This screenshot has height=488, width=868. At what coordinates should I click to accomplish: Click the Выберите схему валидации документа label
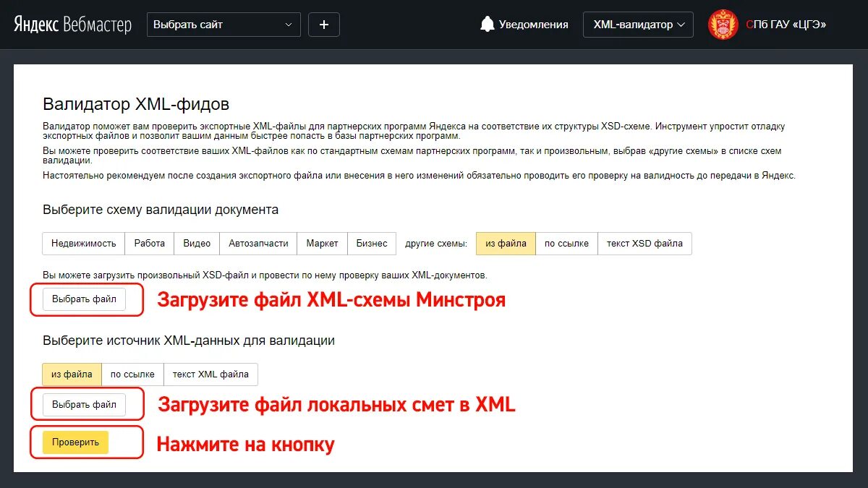pyautogui.click(x=161, y=210)
